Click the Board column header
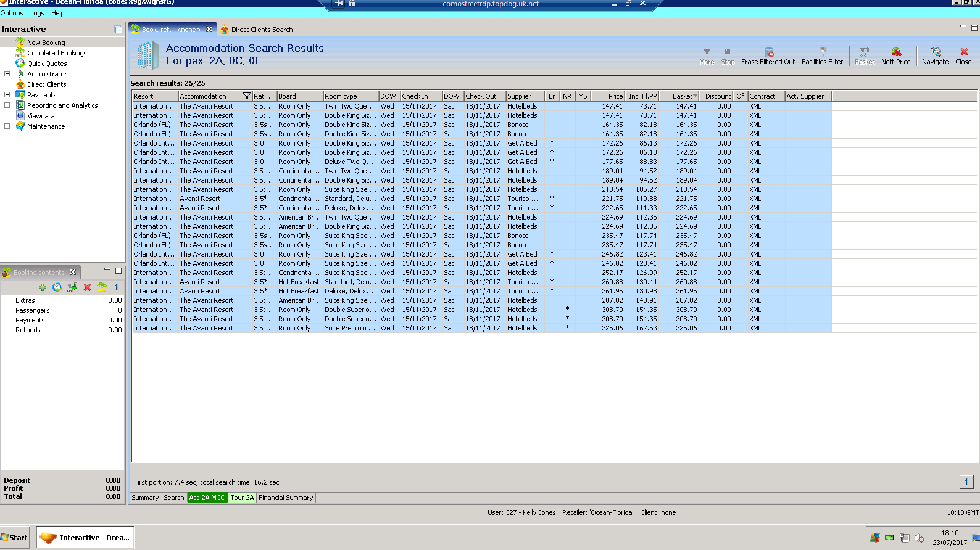The image size is (980, 550). coord(300,96)
